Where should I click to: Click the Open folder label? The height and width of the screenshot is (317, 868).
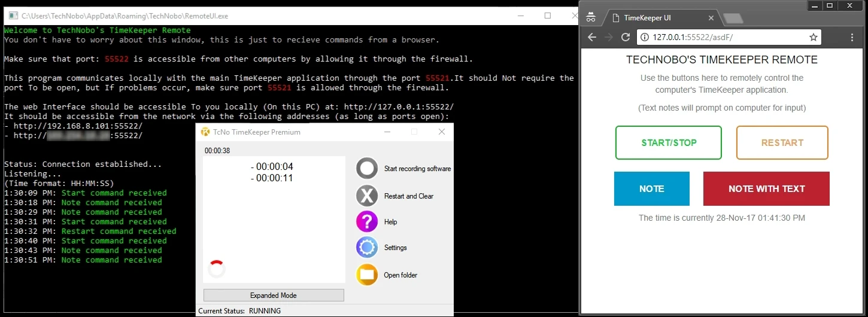401,275
